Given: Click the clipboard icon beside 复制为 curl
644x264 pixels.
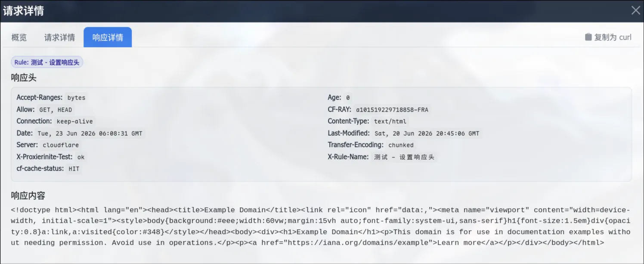Looking at the screenshot, I should click(588, 37).
